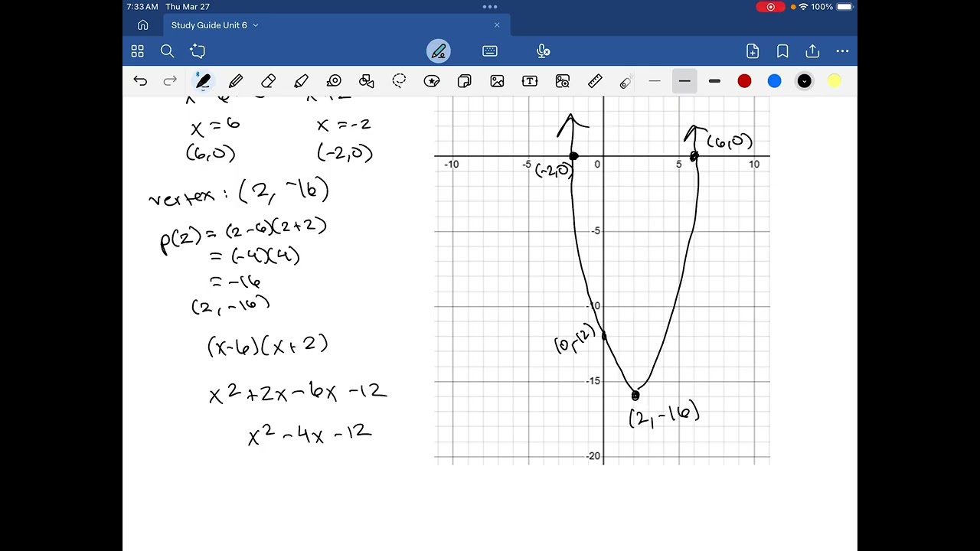Expand the Study Guide Unit 6 title dropdown

(256, 25)
